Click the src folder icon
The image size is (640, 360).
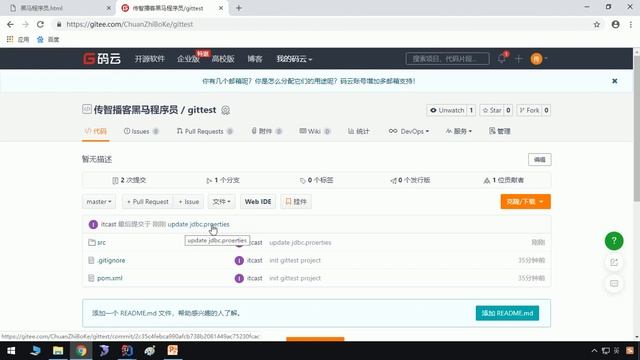click(x=92, y=242)
